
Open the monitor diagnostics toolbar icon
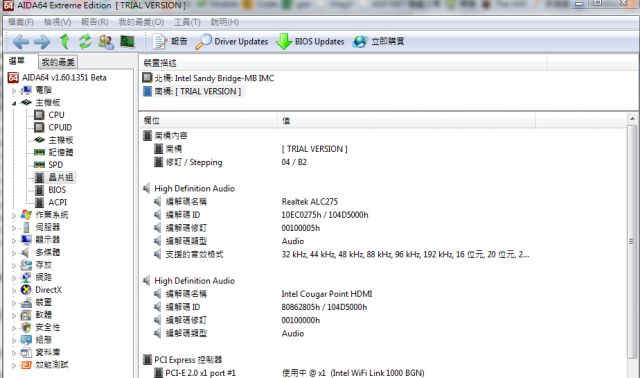pyautogui.click(x=127, y=42)
